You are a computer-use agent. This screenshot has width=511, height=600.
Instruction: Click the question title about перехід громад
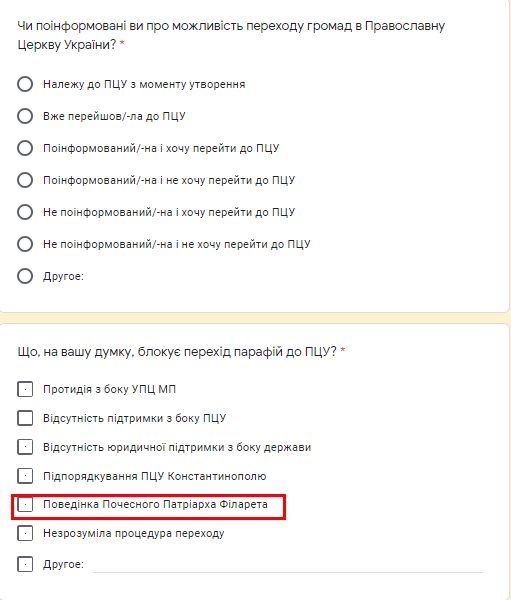(x=231, y=35)
